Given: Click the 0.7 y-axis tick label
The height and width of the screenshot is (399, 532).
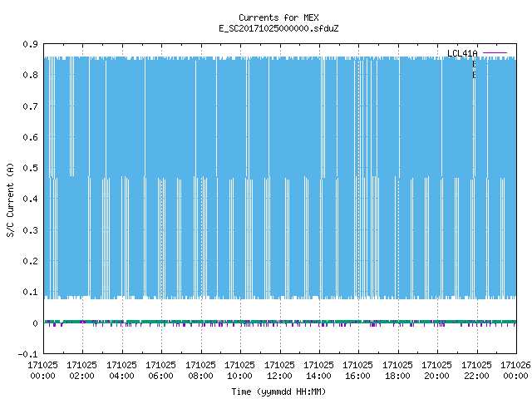Looking at the screenshot, I should pyautogui.click(x=30, y=106).
